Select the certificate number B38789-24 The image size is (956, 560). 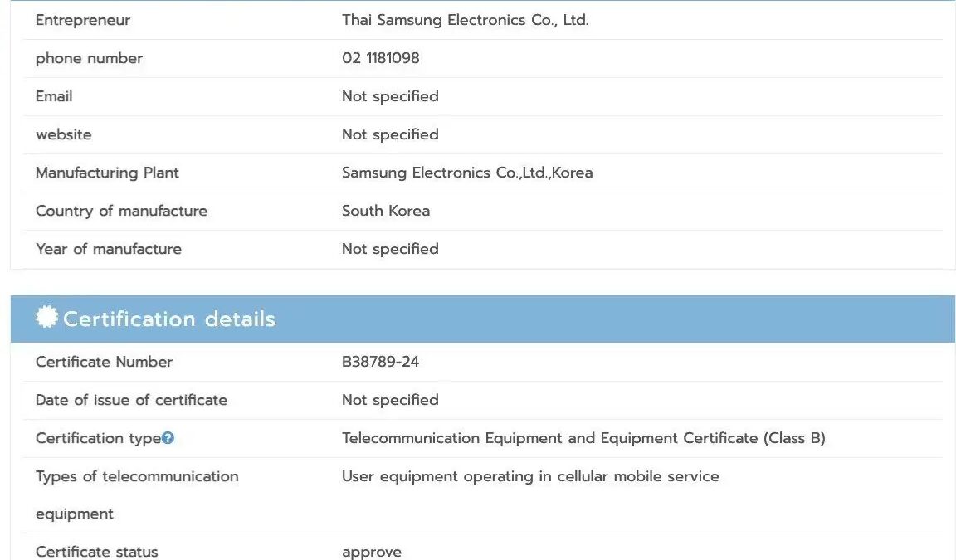pos(380,362)
